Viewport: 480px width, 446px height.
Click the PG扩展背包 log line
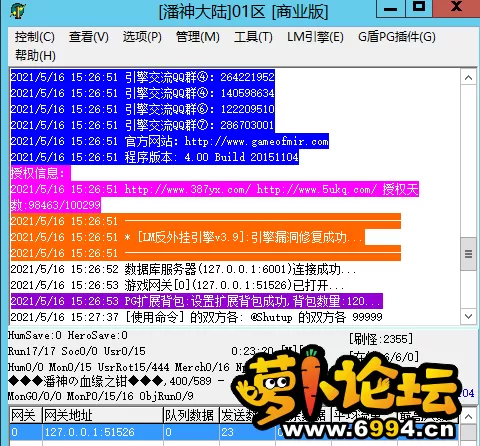pyautogui.click(x=197, y=301)
